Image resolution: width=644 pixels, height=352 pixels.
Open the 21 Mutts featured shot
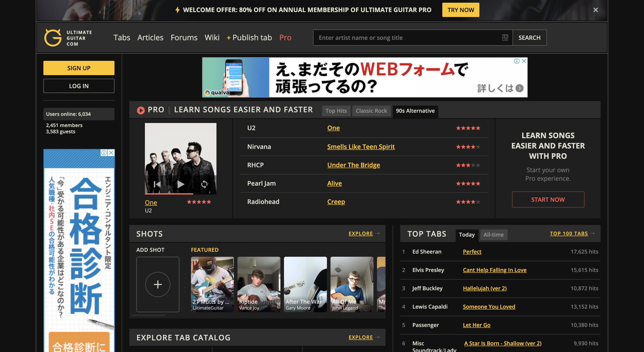click(212, 284)
